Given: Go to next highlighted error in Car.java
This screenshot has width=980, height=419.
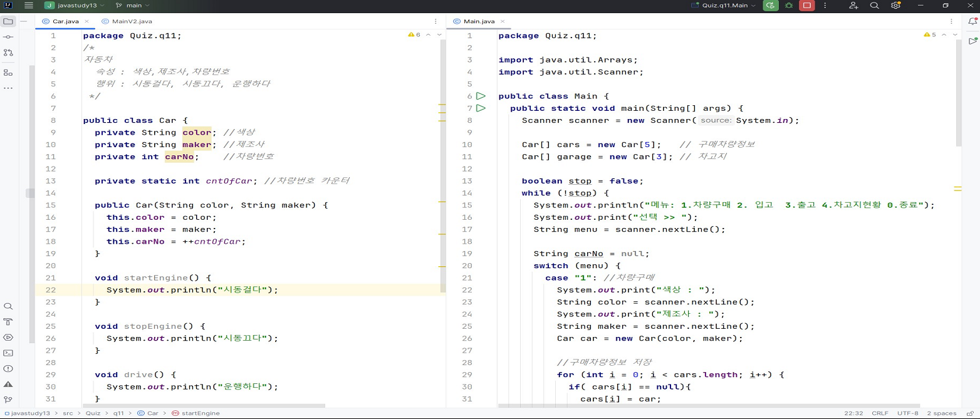Looking at the screenshot, I should (438, 35).
